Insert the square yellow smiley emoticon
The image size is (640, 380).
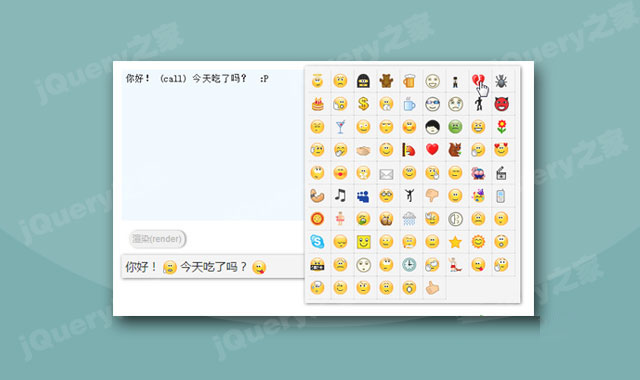[x=363, y=242]
